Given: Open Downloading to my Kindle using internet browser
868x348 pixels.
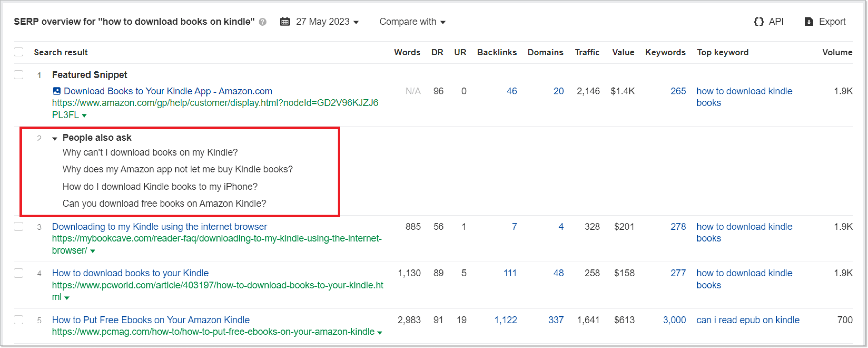Looking at the screenshot, I should click(x=159, y=227).
